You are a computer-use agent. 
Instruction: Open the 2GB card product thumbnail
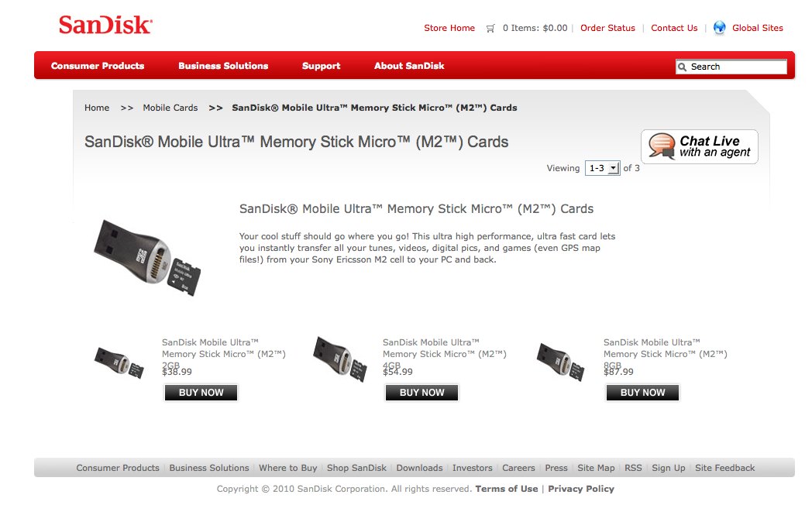click(x=119, y=362)
